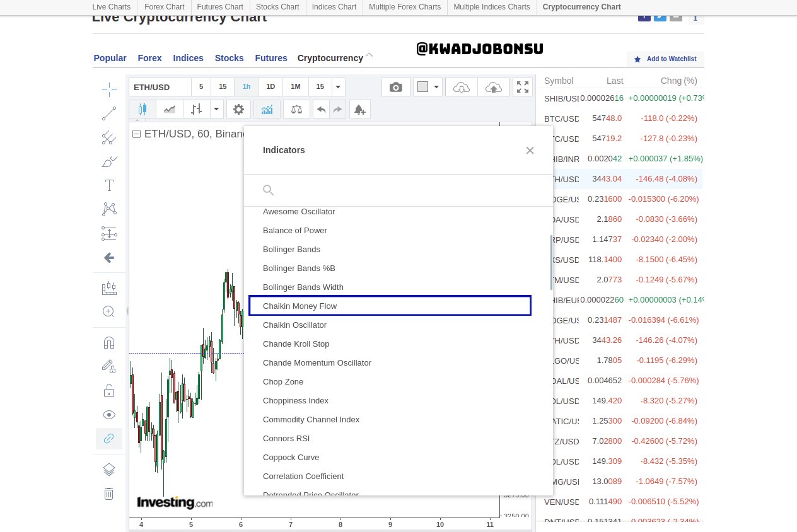Open the Forex Chart top link
Viewport: 797px width, 532px height.
(x=164, y=7)
